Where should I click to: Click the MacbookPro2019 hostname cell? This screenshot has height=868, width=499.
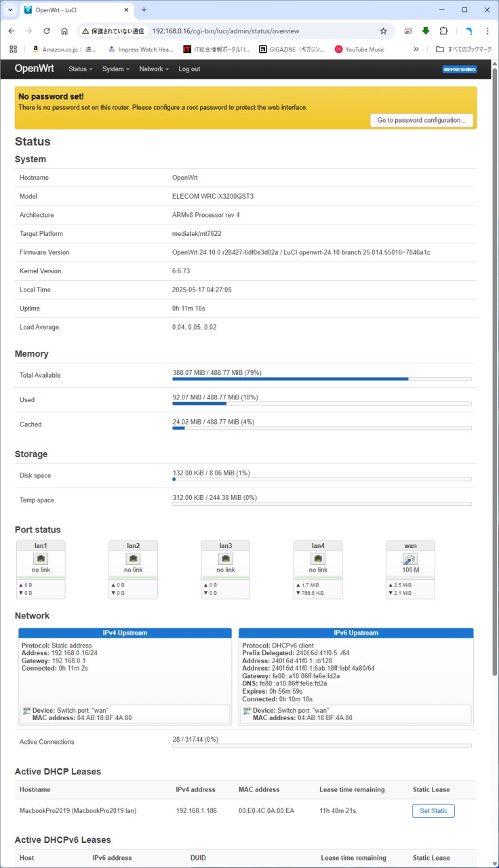(78, 810)
